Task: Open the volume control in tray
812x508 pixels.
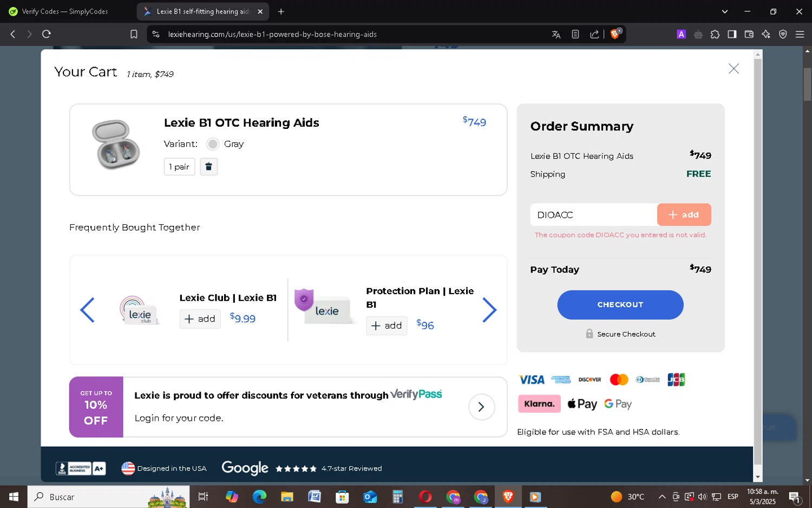Action: [x=702, y=497]
